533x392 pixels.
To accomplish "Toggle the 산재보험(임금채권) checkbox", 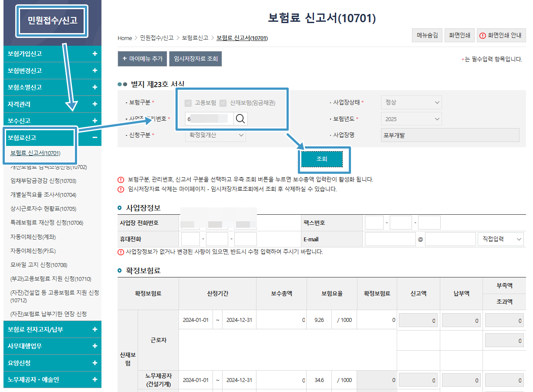I will [223, 103].
